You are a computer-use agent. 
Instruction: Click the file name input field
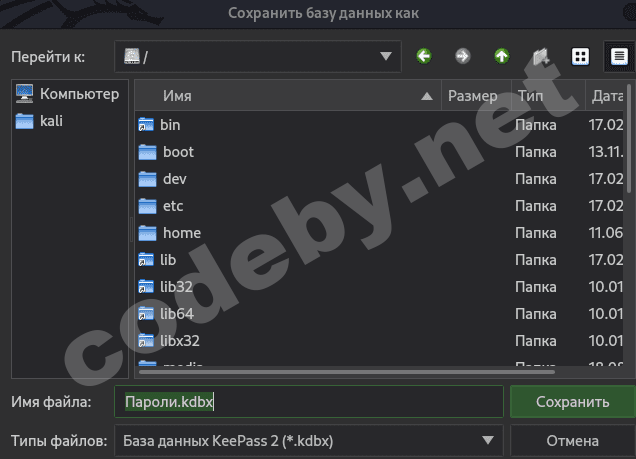[x=308, y=402]
